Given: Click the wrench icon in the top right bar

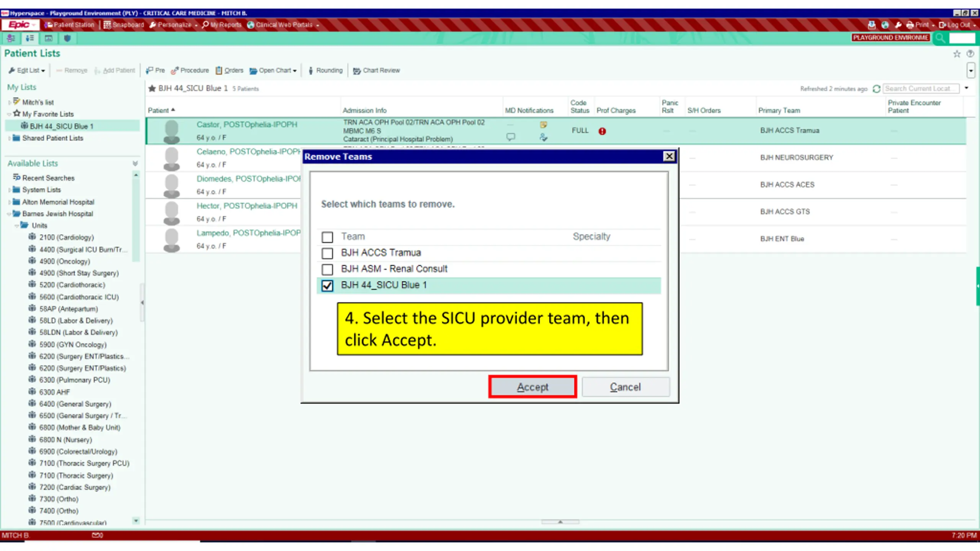Looking at the screenshot, I should point(898,25).
